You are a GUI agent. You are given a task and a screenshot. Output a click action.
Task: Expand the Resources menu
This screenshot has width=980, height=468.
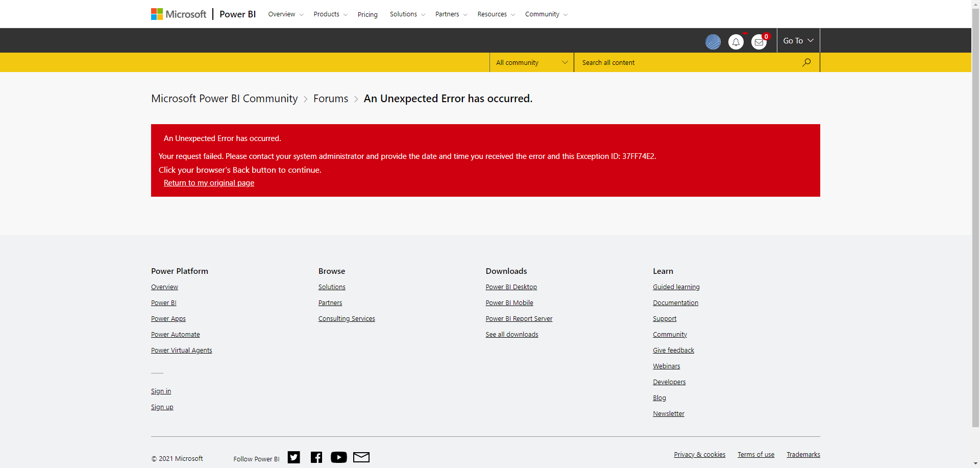tap(496, 14)
